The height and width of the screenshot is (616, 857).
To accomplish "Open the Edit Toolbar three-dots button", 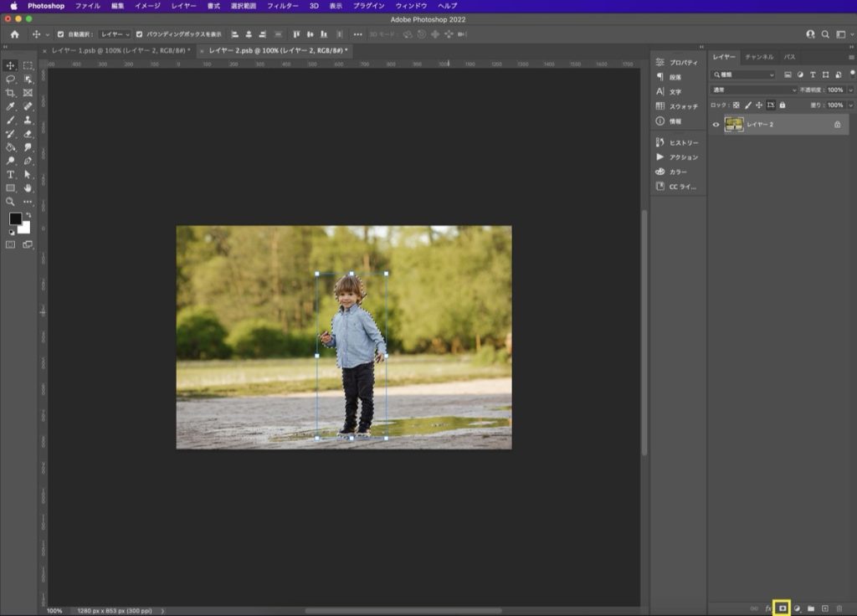I will point(28,202).
